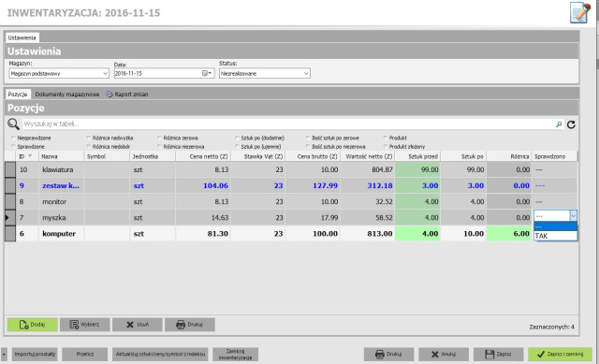Open the Dokumenty magazynowe tab
599x364 pixels.
pos(67,94)
